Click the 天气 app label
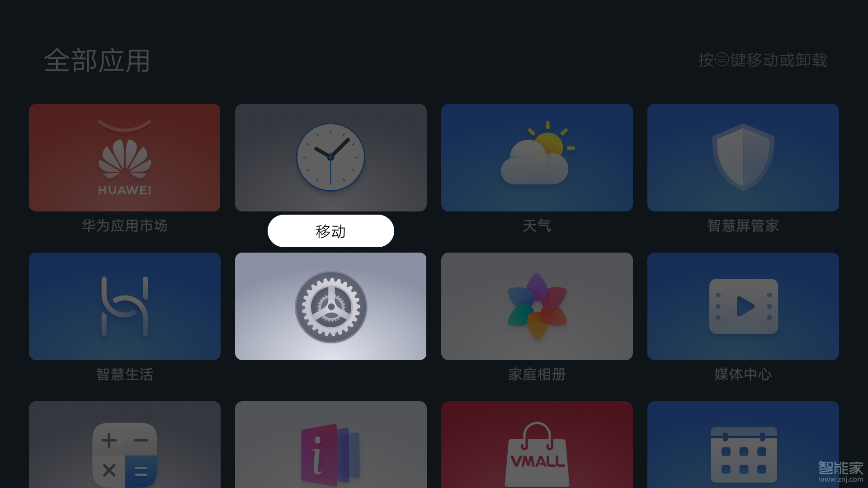The image size is (868, 488). (x=537, y=225)
